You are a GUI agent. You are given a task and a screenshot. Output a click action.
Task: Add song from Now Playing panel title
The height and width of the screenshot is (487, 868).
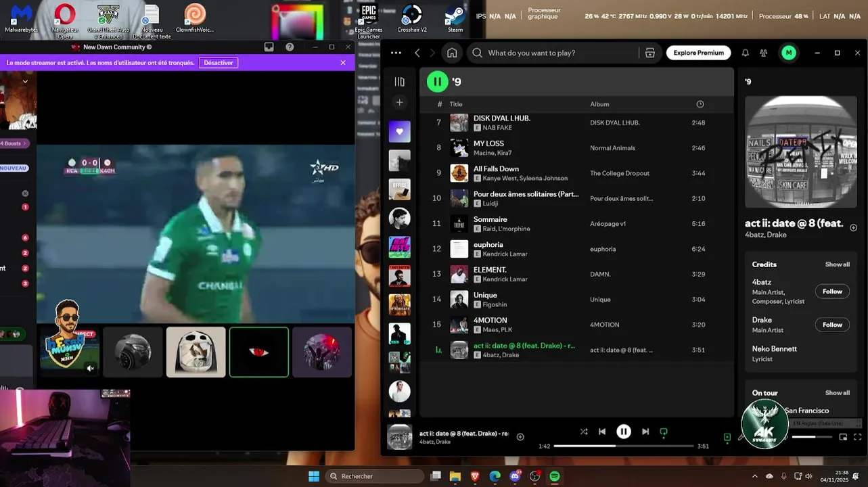click(853, 228)
